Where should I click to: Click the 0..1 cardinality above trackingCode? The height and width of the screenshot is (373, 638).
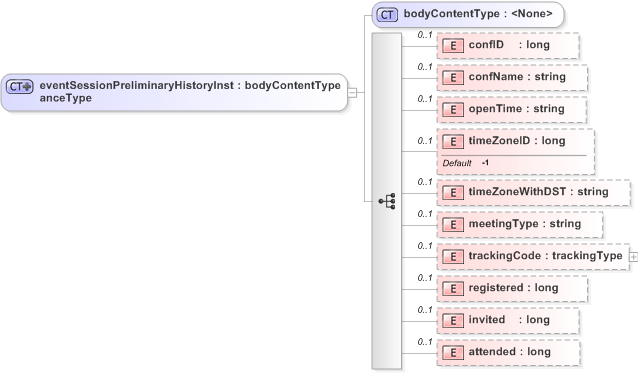click(425, 246)
